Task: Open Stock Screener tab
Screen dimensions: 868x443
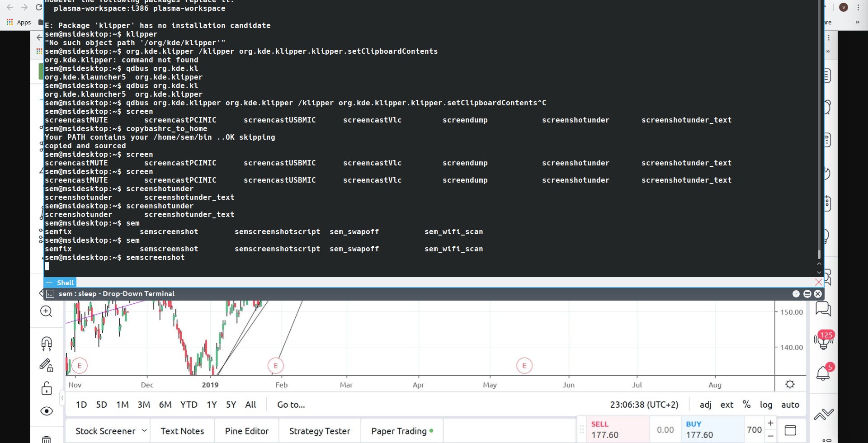Action: pos(105,431)
